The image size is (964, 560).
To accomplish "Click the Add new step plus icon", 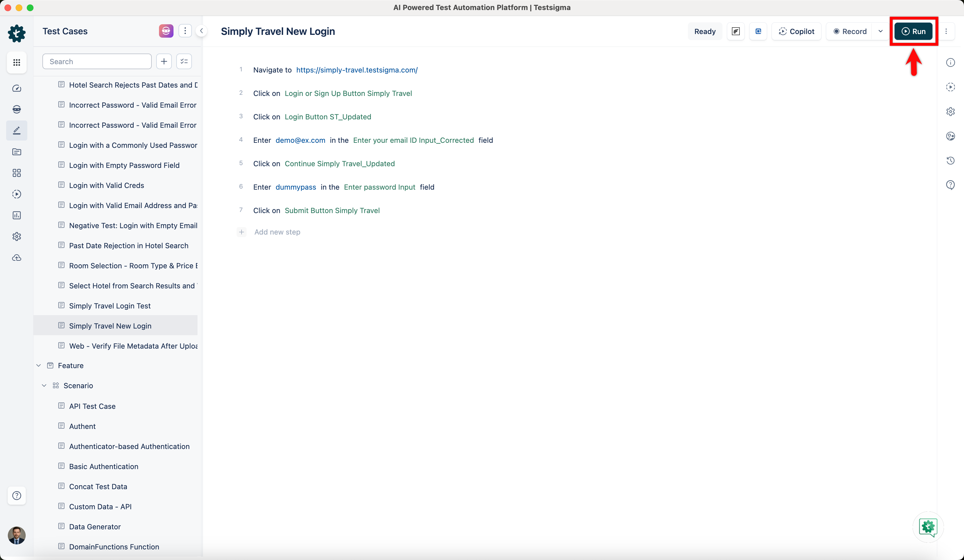I will pos(241,232).
